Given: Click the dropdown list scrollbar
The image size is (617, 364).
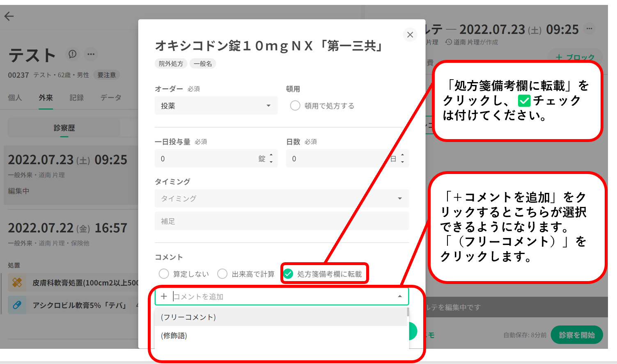Looking at the screenshot, I should point(408,312).
